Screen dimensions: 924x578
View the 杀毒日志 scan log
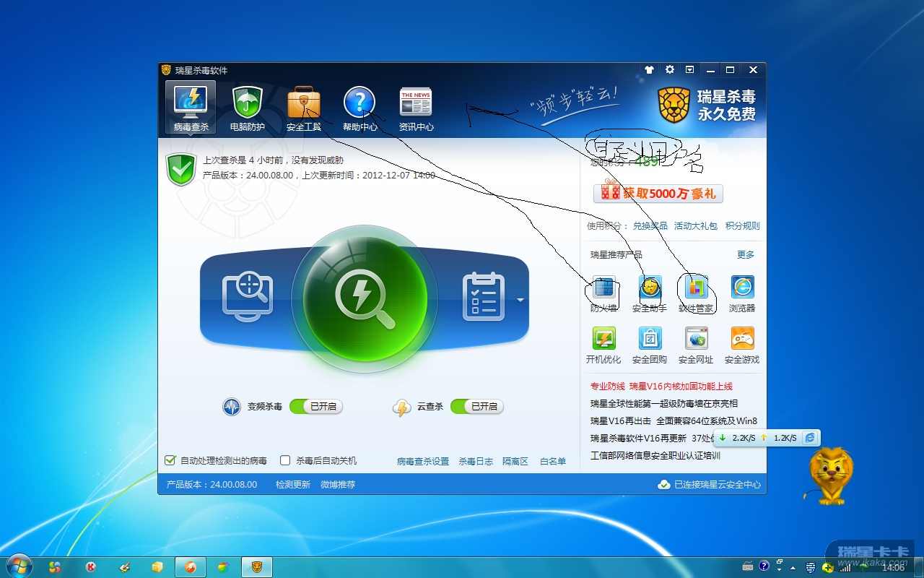476,461
